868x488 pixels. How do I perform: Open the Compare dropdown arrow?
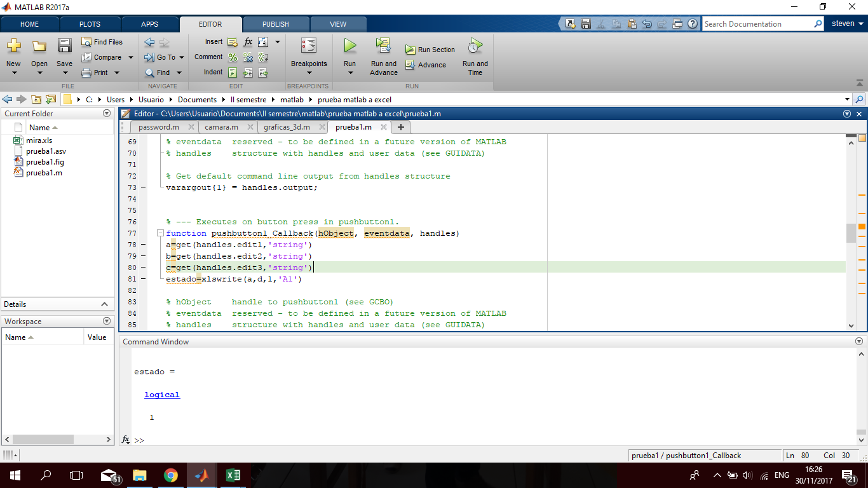[131, 57]
